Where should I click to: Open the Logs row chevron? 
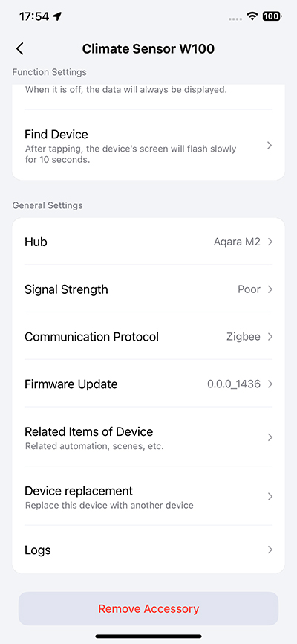pyautogui.click(x=270, y=550)
